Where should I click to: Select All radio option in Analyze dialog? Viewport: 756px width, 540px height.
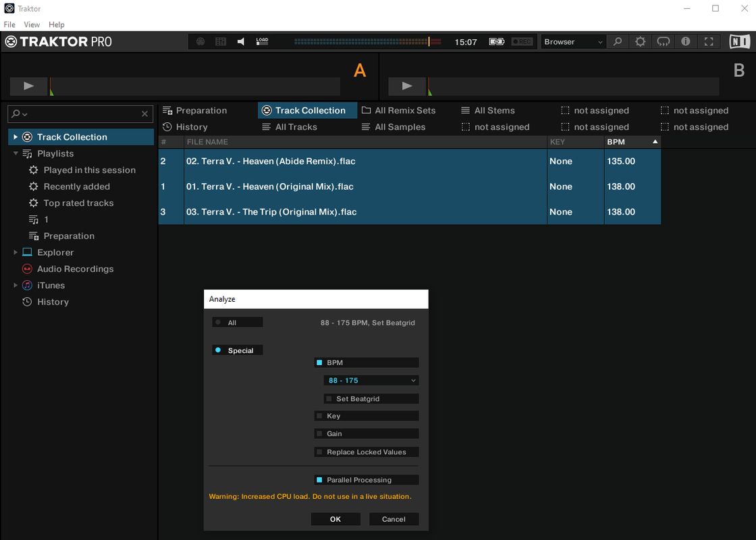click(238, 323)
